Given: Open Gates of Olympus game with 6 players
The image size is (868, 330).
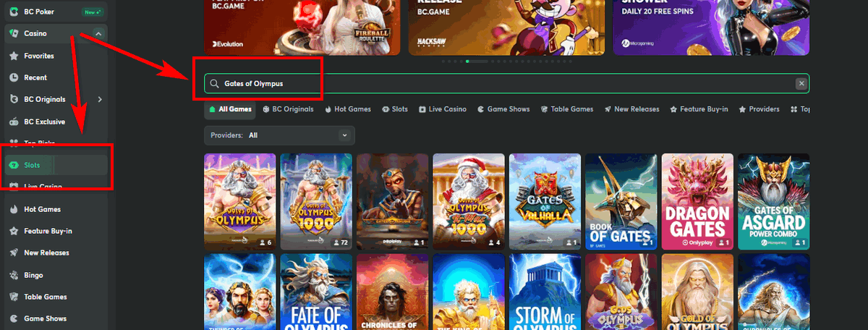Looking at the screenshot, I should (240, 201).
